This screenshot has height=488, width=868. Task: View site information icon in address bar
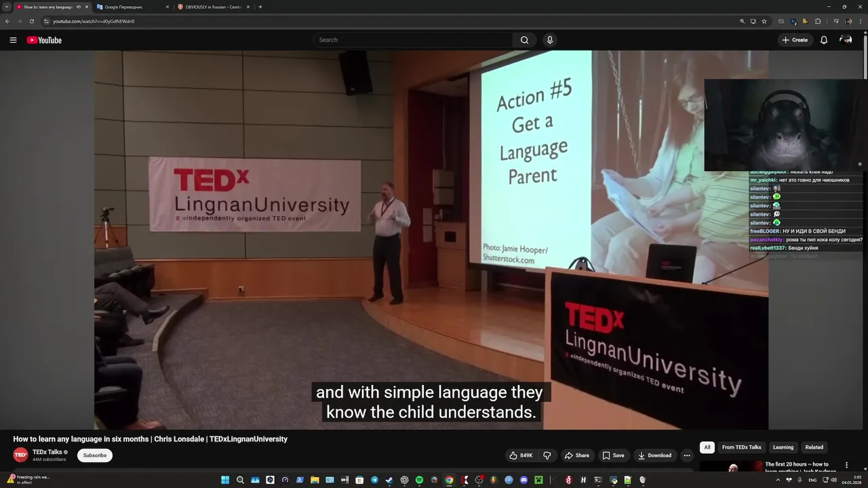coord(47,21)
